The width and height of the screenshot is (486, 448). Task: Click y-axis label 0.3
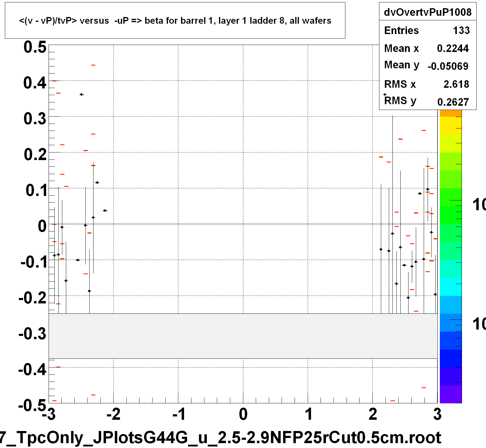click(35, 119)
